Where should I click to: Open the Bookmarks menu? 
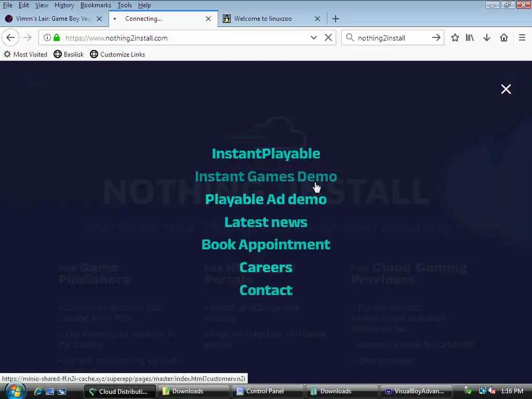(96, 5)
